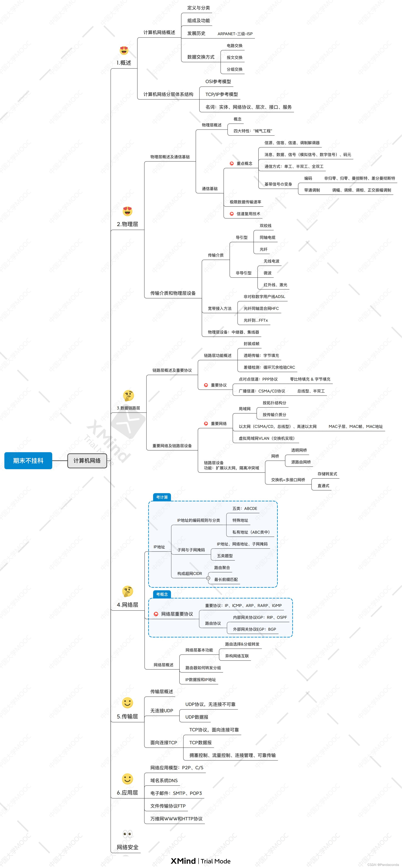Click the IP地址的编码规则与分类 node

pos(199,520)
